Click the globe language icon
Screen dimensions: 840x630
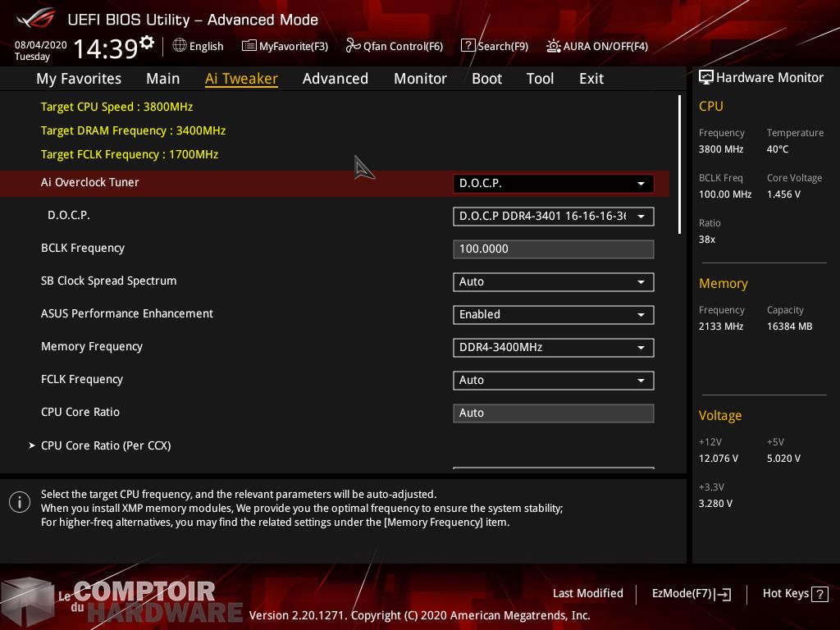click(180, 46)
